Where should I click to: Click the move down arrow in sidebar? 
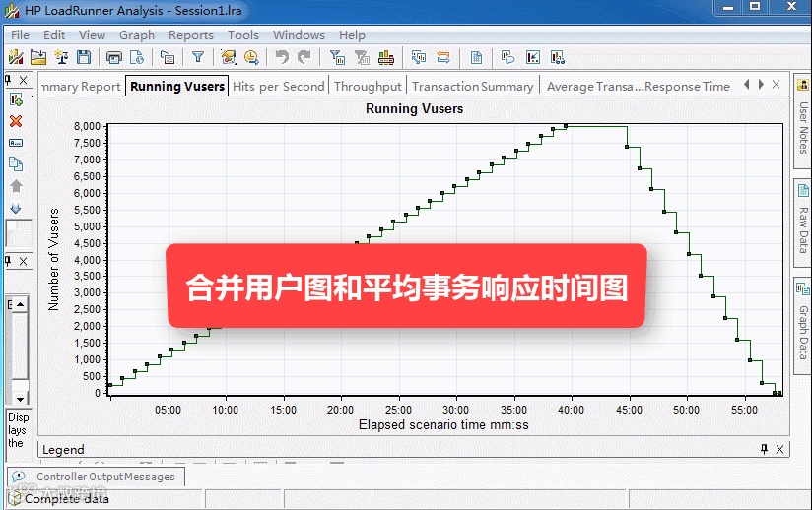click(16, 208)
